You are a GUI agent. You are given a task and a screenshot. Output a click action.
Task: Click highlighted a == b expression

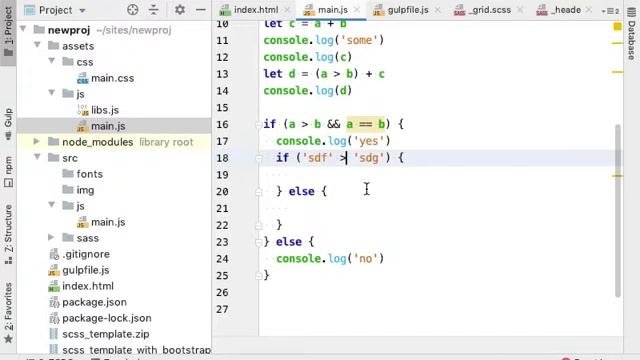click(366, 124)
